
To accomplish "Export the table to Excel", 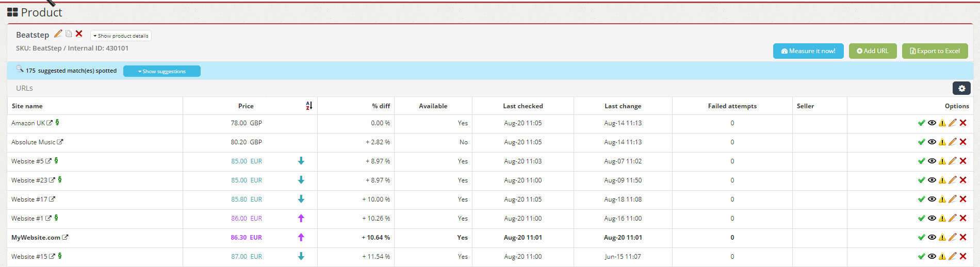I will [935, 51].
